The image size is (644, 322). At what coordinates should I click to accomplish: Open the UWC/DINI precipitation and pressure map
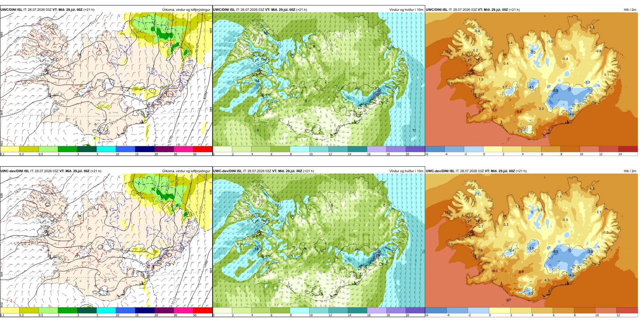coord(106,79)
